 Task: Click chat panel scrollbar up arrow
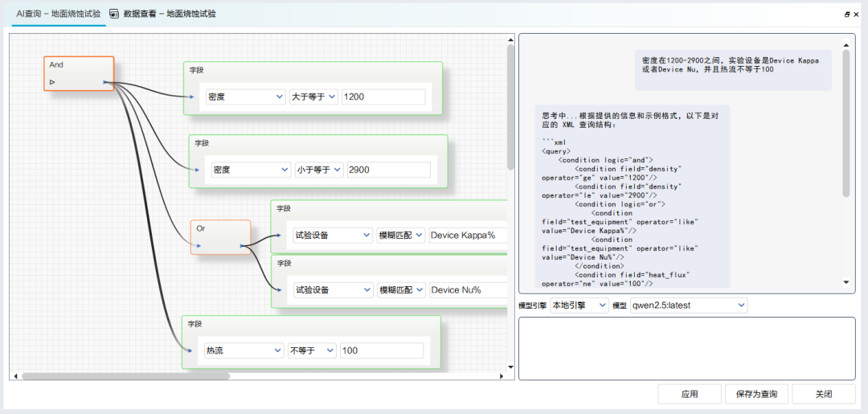pos(845,45)
